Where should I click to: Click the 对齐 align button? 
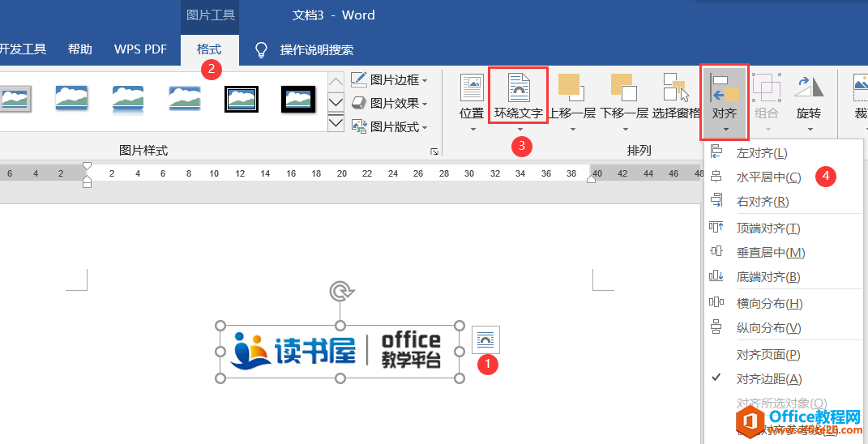click(725, 102)
